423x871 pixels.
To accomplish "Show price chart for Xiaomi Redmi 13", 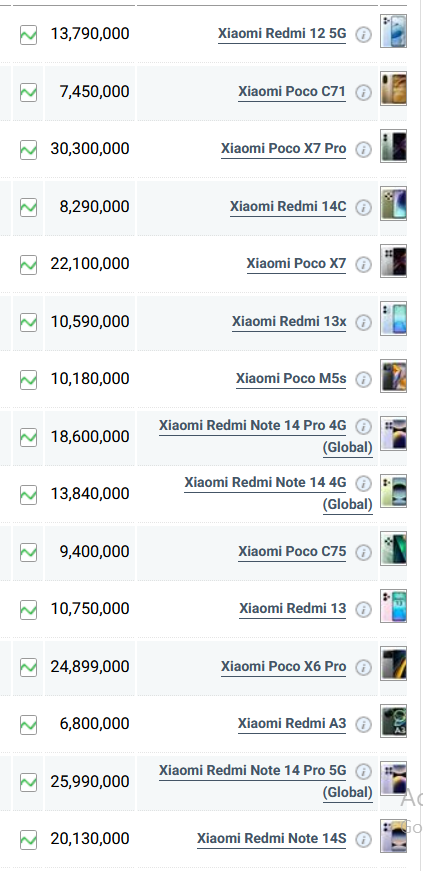I will (x=28, y=610).
